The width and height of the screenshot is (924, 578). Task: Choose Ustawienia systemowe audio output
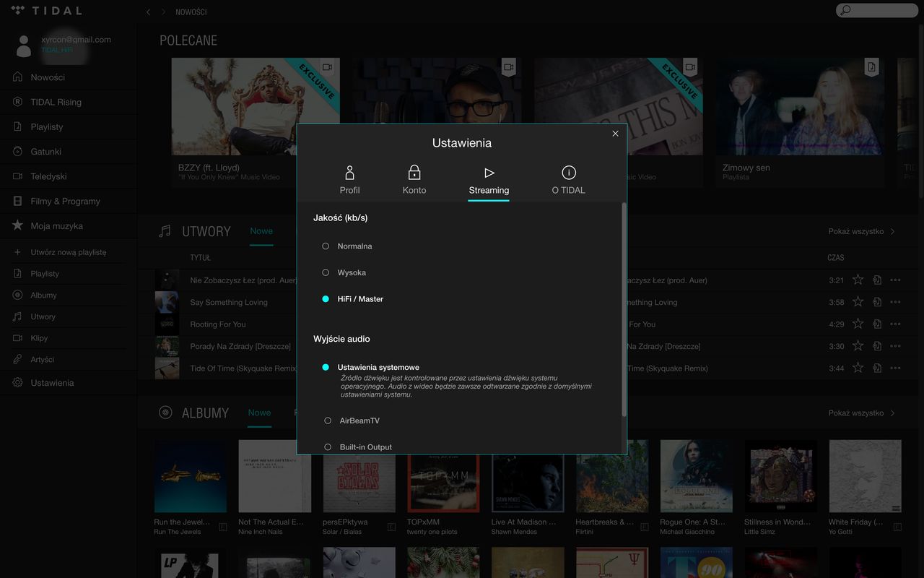pyautogui.click(x=370, y=367)
